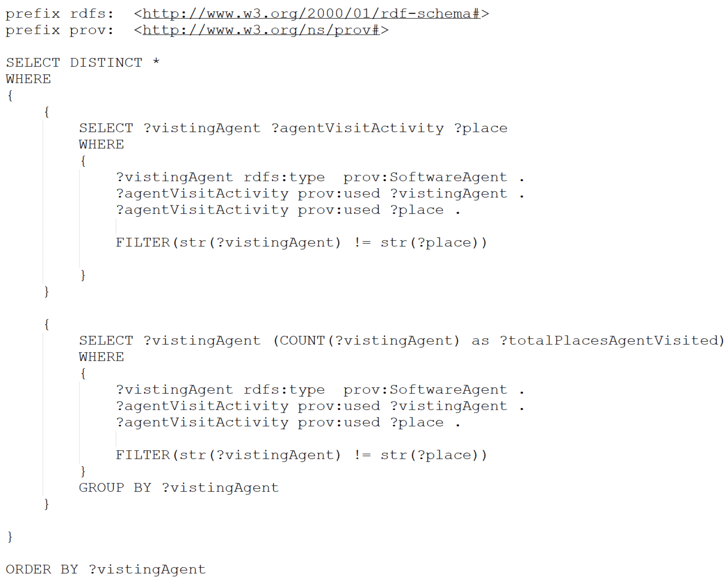Open the w3.org prov namespace link
This screenshot has width=728, height=584.
[x=261, y=30]
